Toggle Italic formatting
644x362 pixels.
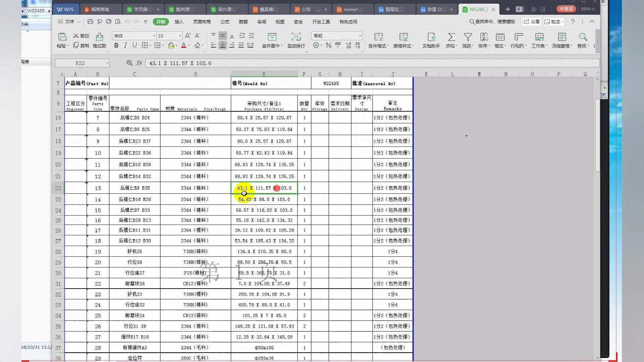125,45
